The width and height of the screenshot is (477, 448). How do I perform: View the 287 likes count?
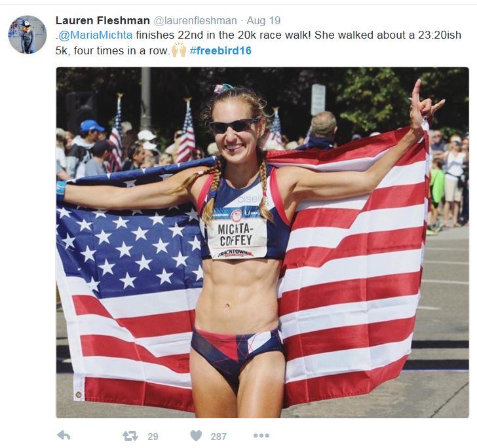click(218, 436)
